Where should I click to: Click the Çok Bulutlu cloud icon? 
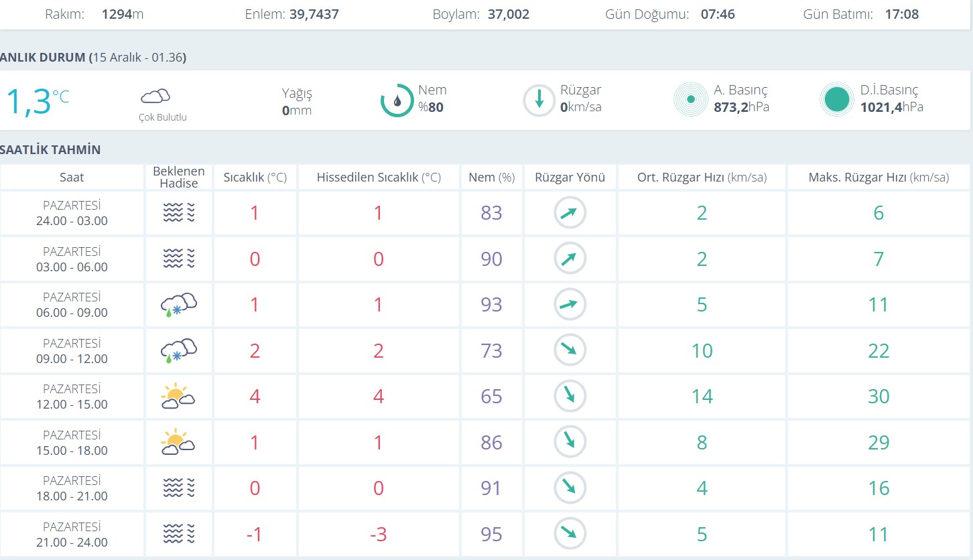coord(155,96)
